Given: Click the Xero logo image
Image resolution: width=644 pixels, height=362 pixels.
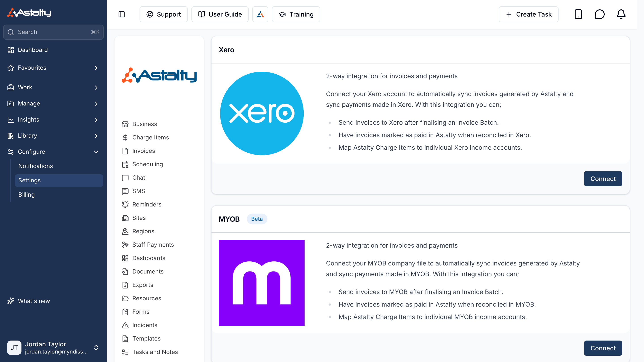Looking at the screenshot, I should [261, 114].
